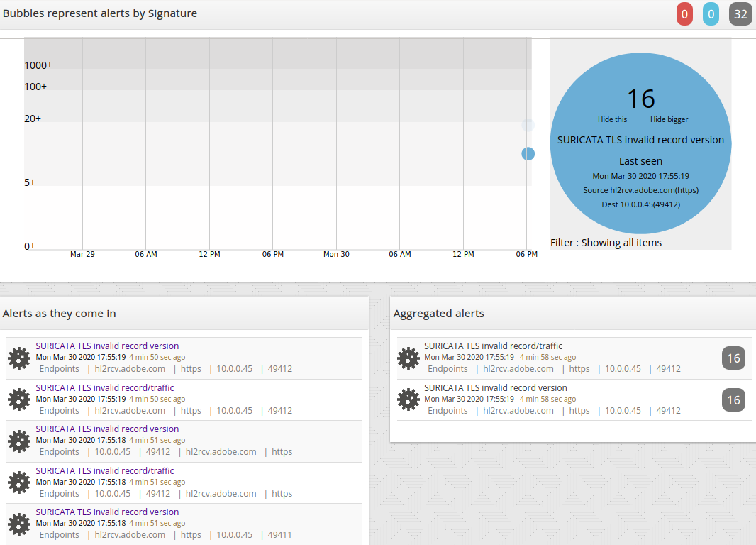Image resolution: width=756 pixels, height=545 pixels.
Task: Open 'SURICATA TLS invalid record/traffic' link at 17:55:18
Action: [105, 470]
